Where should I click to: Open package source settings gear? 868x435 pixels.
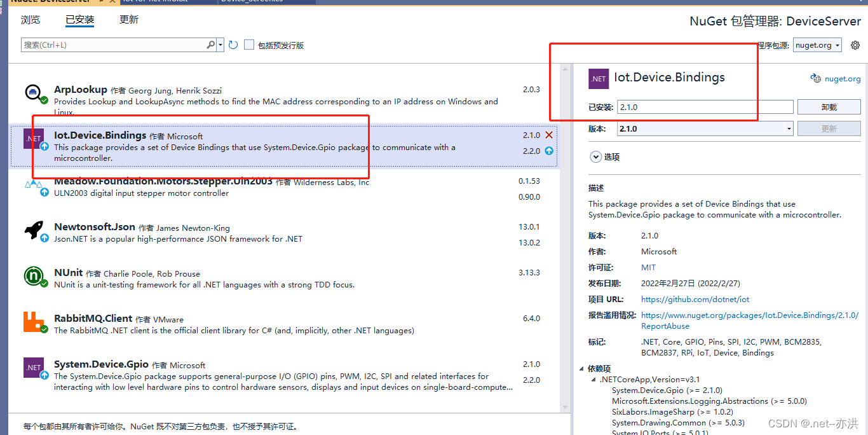click(855, 45)
